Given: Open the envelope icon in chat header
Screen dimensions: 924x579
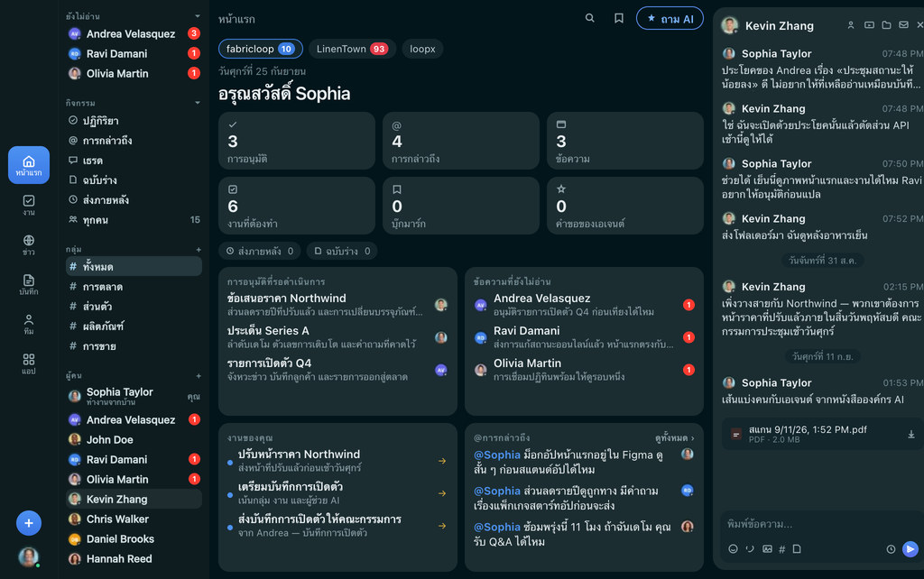Looking at the screenshot, I should coord(903,25).
